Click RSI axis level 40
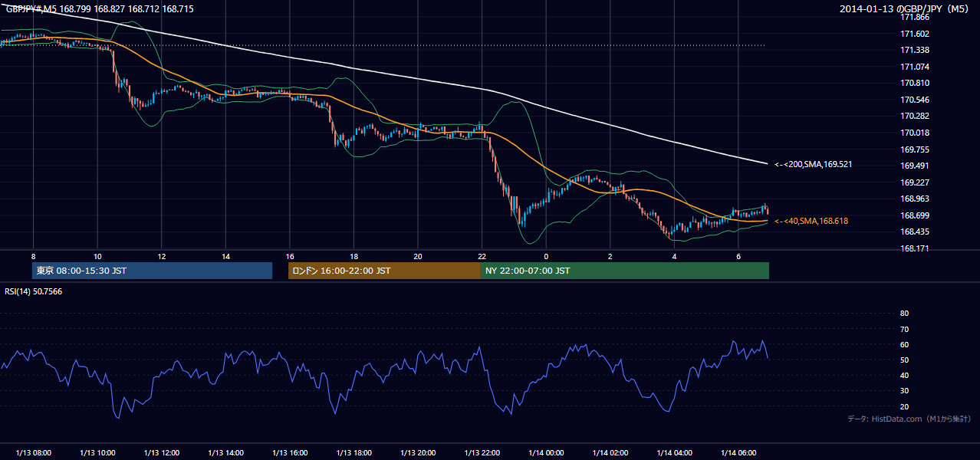Screen dimensions: 980x460 click(904, 375)
